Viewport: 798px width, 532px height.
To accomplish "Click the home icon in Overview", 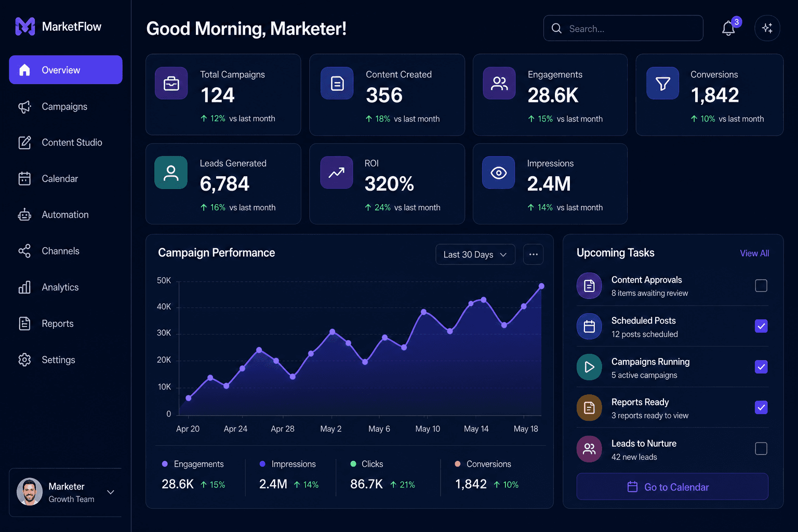I will point(24,70).
